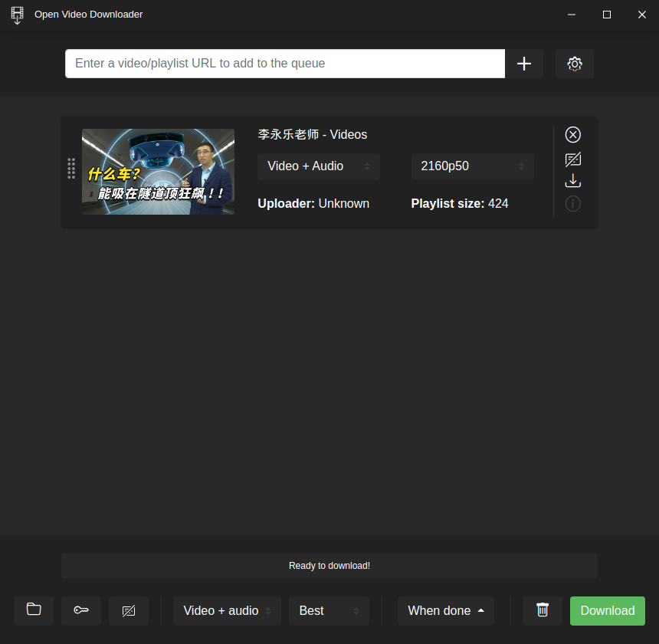Download the single 李永乐老师 queue item
659x644 pixels.
click(x=572, y=181)
